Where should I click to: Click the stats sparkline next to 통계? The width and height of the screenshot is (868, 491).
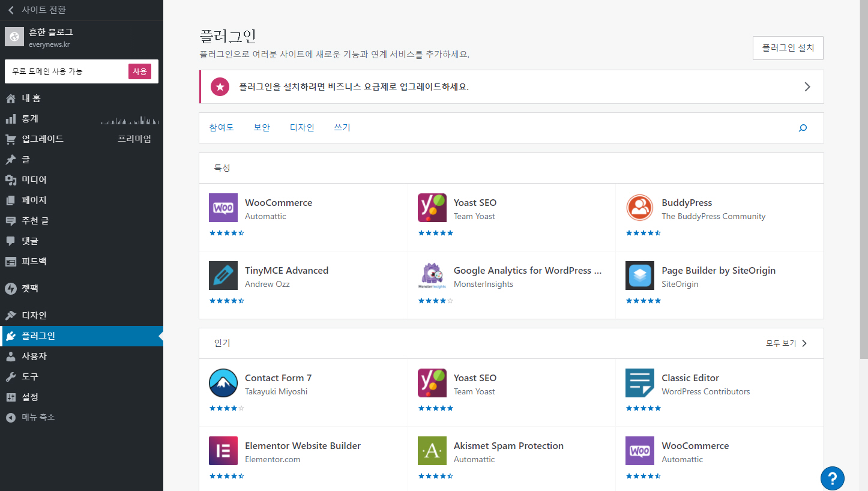pyautogui.click(x=130, y=120)
